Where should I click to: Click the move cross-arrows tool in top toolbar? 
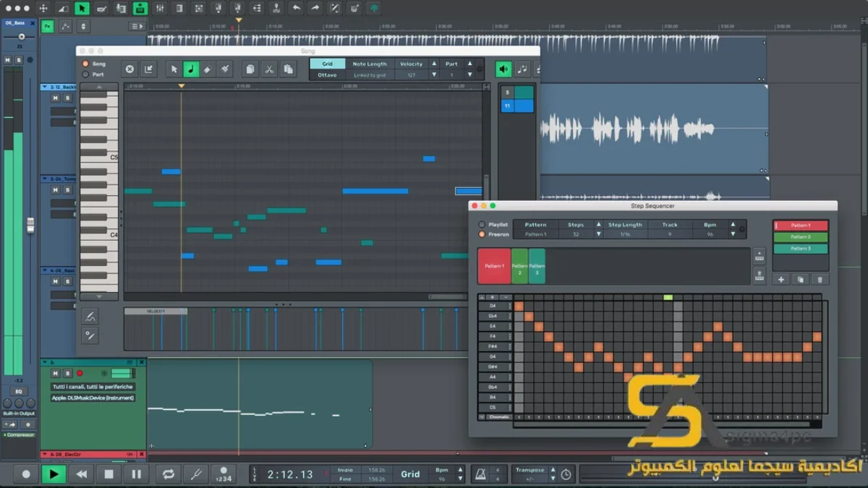[x=43, y=8]
